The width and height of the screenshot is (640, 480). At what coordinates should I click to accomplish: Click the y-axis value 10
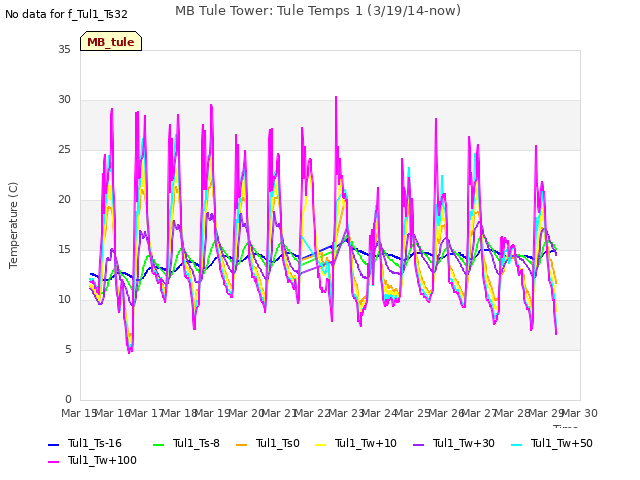(64, 300)
